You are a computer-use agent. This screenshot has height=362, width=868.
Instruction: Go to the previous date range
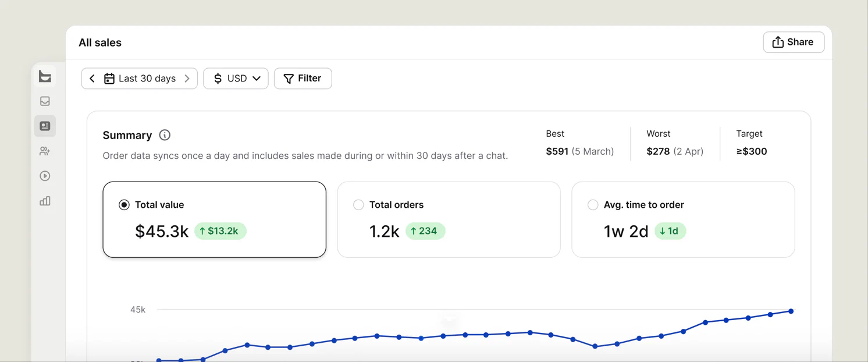(x=92, y=79)
